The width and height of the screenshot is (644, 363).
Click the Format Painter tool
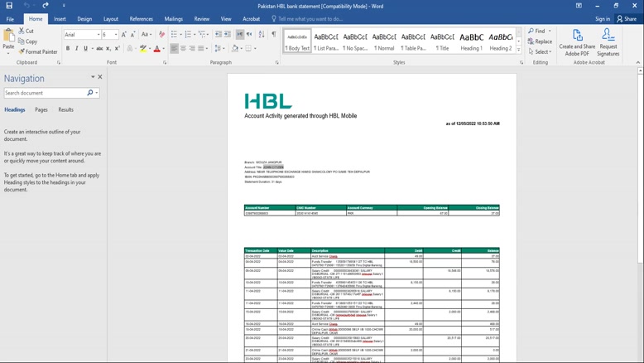[38, 51]
